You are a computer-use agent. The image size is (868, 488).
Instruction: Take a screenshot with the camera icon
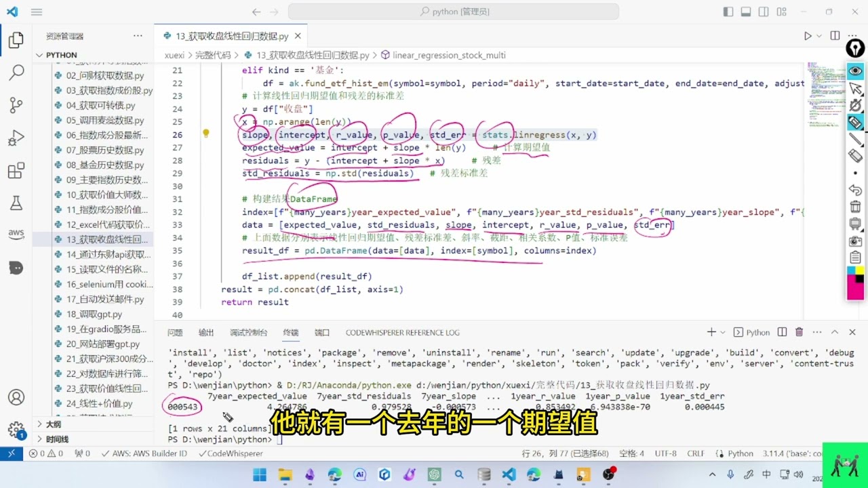(856, 241)
